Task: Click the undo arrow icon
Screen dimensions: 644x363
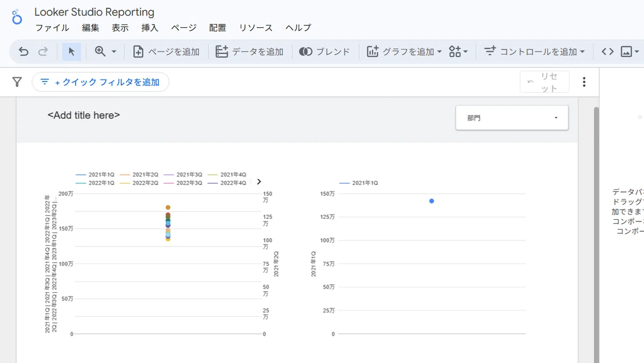Action: pos(24,51)
